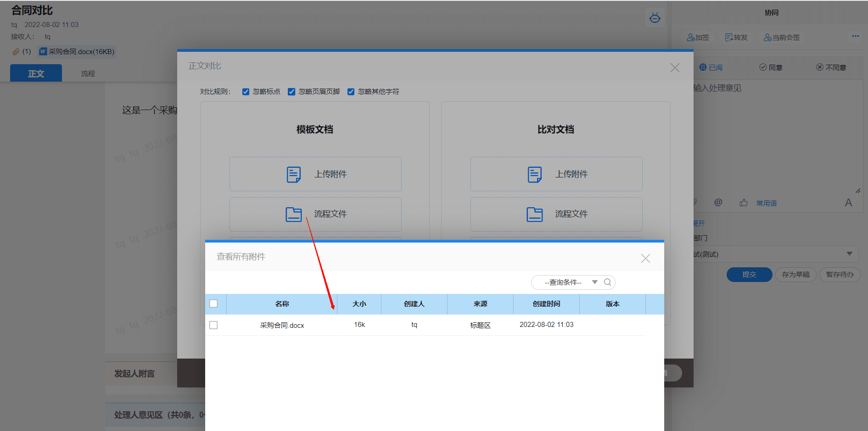
Task: Tick the select-all checkbox in table header
Action: pos(213,304)
